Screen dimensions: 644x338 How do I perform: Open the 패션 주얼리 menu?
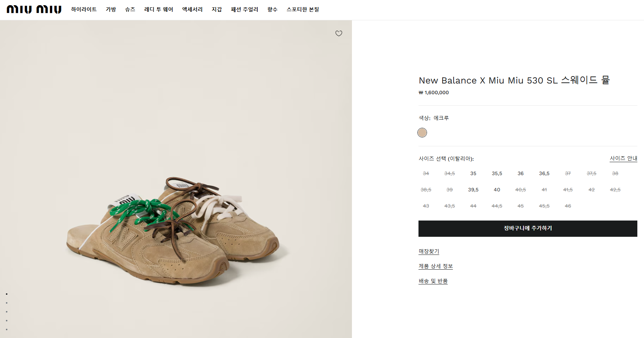(x=244, y=9)
